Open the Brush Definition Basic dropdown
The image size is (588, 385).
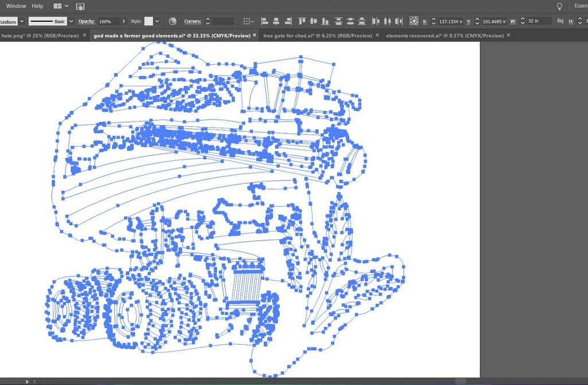click(71, 21)
